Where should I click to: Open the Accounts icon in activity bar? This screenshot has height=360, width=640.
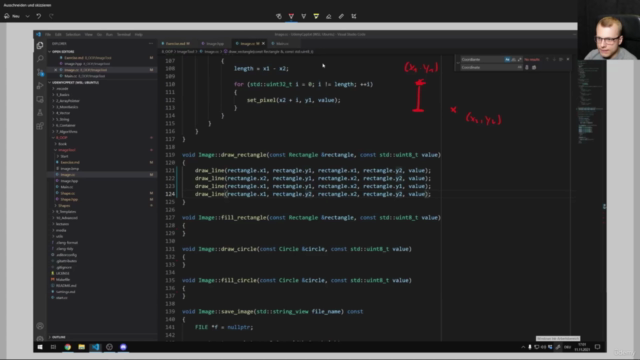(x=40, y=326)
